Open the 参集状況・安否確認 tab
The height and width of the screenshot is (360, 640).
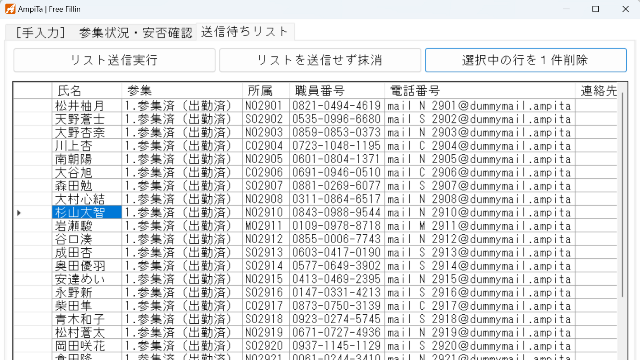[x=136, y=32]
